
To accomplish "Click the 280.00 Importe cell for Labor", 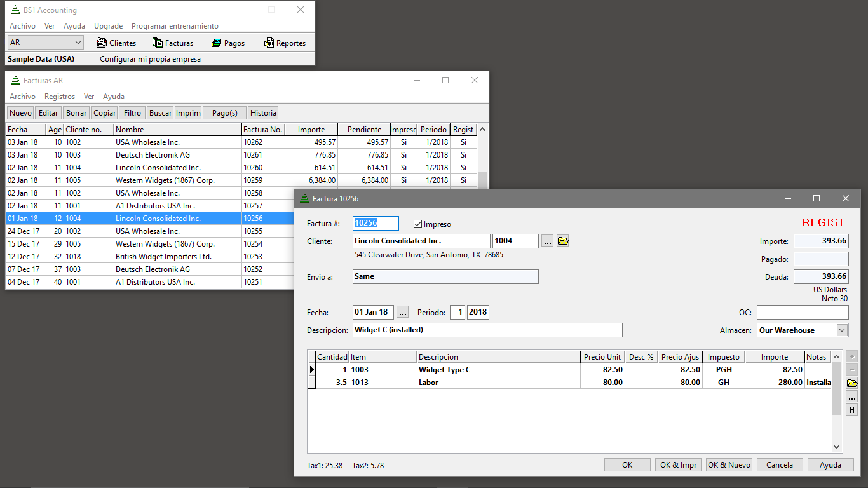I will tap(775, 383).
